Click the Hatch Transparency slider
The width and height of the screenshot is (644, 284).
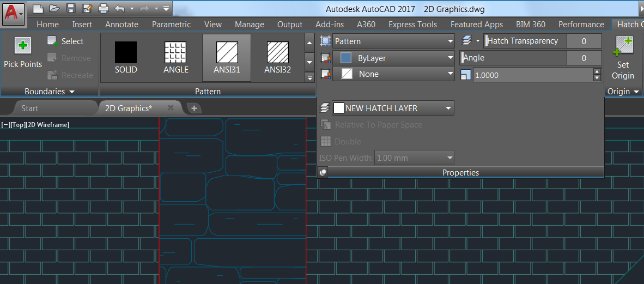click(525, 41)
